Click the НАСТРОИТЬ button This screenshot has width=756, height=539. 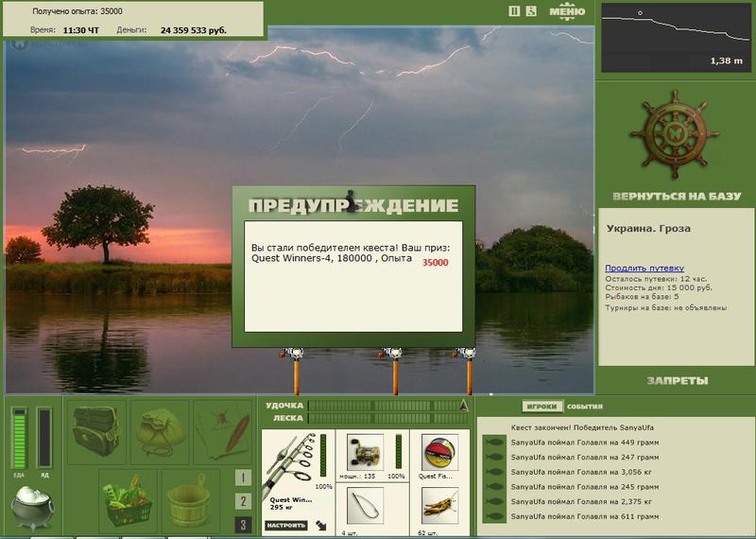point(286,525)
